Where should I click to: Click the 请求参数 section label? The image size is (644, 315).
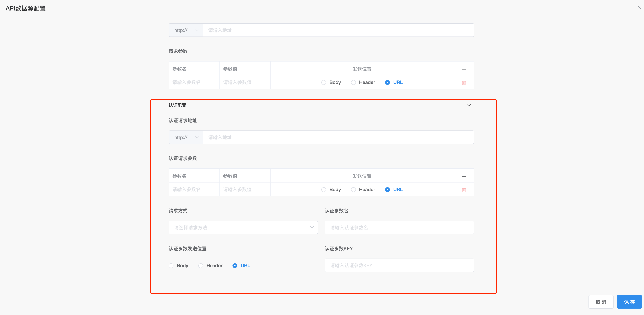(x=178, y=51)
